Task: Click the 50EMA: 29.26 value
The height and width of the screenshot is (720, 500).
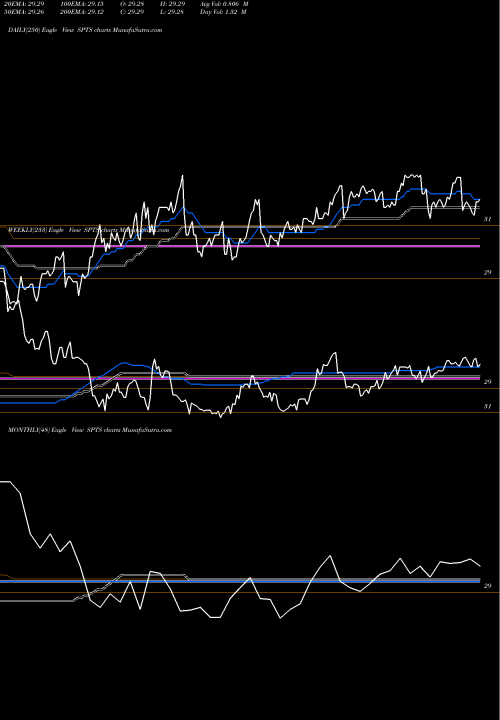Action: 23,12
